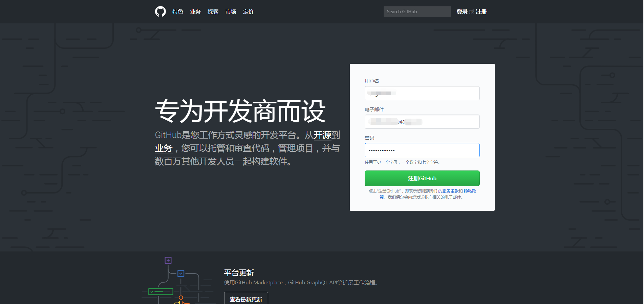The height and width of the screenshot is (304, 644).
Task: Click the 平台更新 heading
Action: [239, 272]
